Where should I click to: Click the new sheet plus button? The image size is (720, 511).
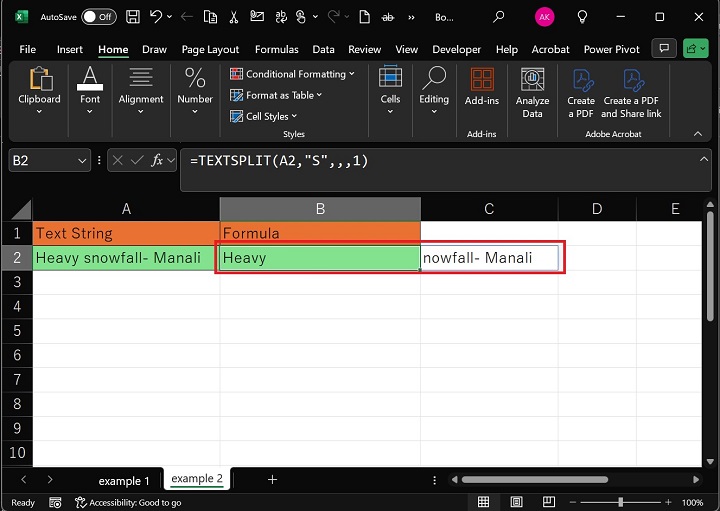(272, 480)
